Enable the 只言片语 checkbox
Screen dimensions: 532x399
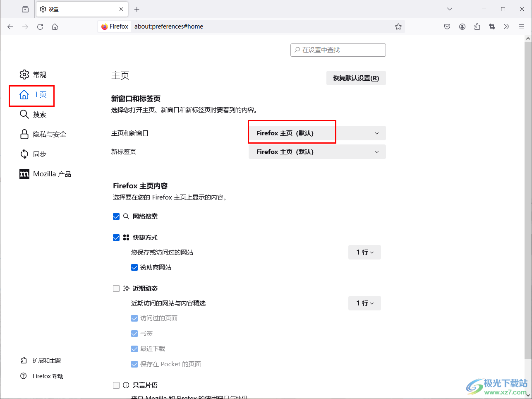pos(116,385)
